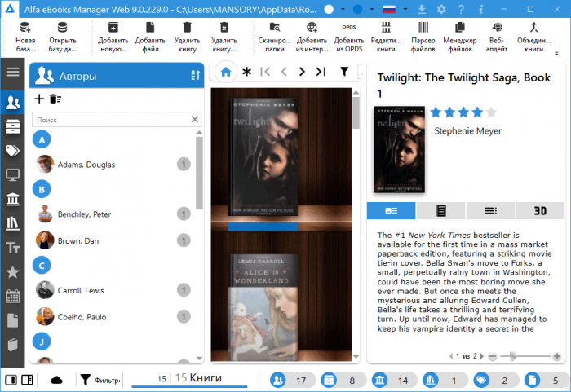Click the add author plus icon

click(38, 99)
